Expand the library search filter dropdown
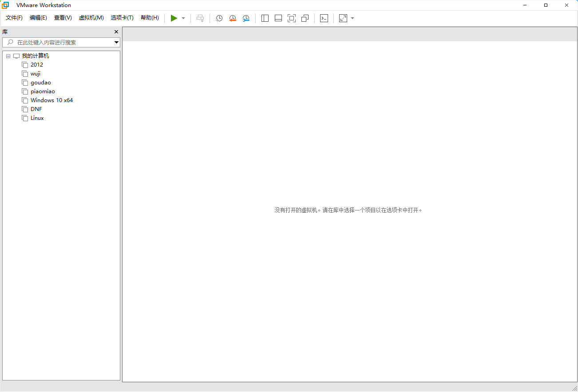 pos(116,43)
